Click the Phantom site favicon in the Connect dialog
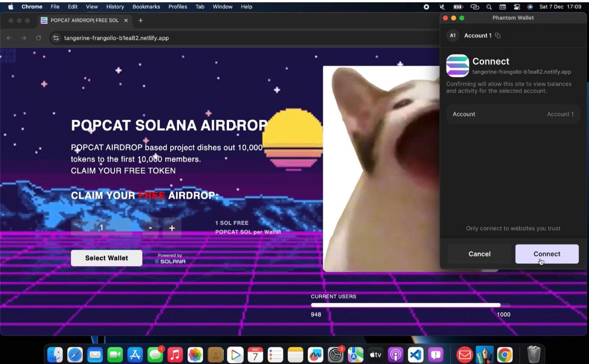The image size is (589, 364). (458, 66)
